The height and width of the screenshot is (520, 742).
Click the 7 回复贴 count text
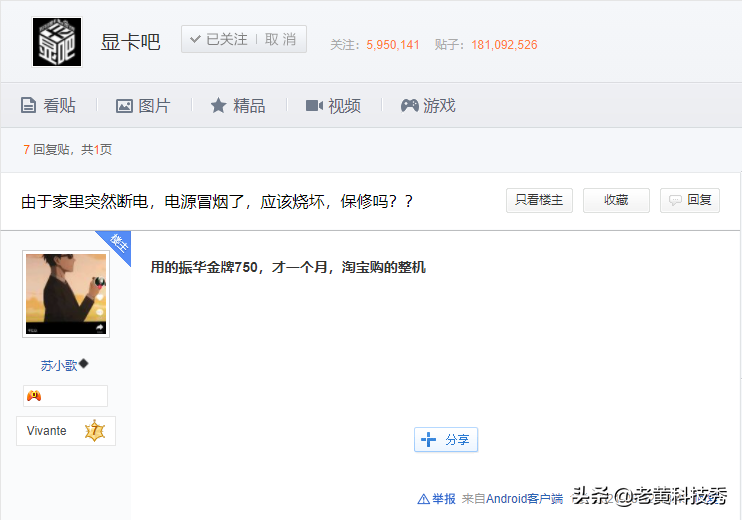coord(46,150)
